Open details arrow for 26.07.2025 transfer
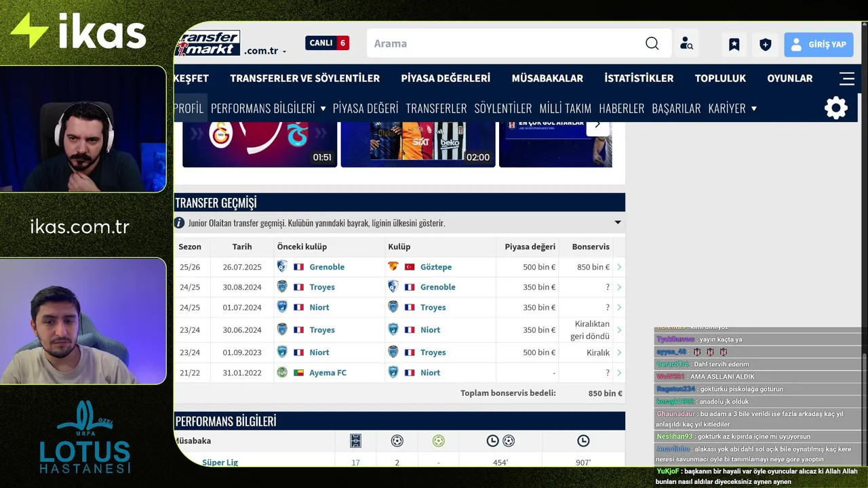868x488 pixels. (x=619, y=267)
